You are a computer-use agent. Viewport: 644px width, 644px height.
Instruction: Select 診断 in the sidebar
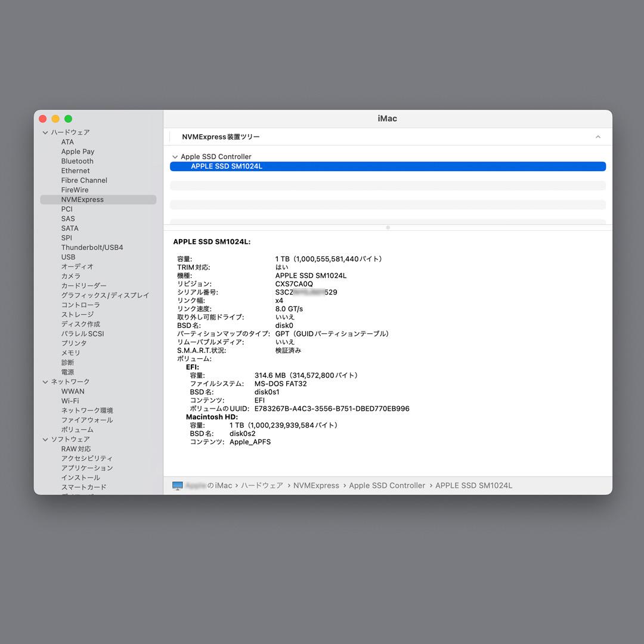pyautogui.click(x=68, y=363)
